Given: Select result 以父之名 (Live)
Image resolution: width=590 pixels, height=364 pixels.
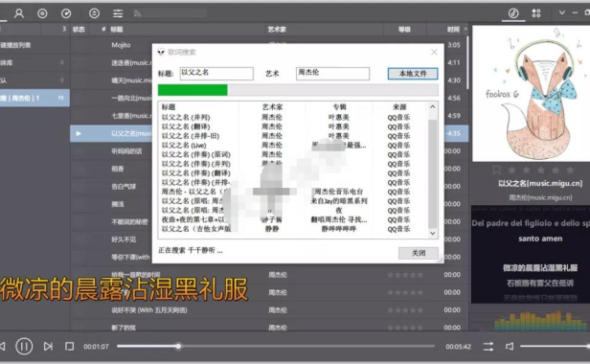Looking at the screenshot, I should (184, 146).
